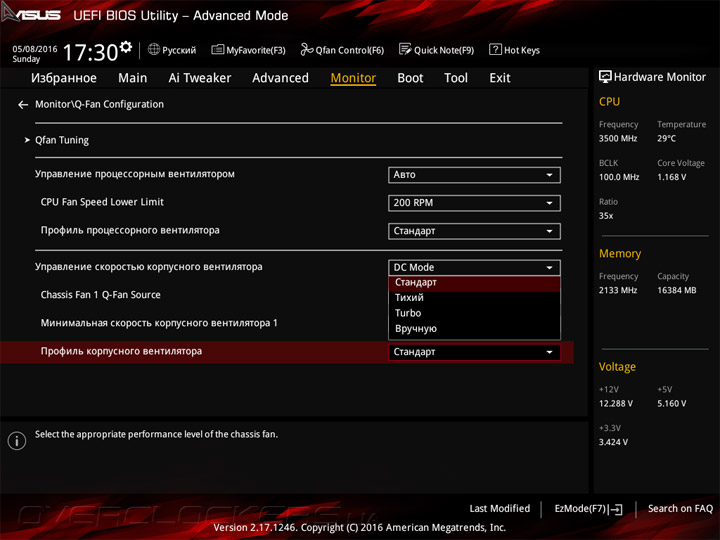This screenshot has height=540, width=720.
Task: Click +3.3V voltage value 3.424 V
Action: tap(613, 442)
